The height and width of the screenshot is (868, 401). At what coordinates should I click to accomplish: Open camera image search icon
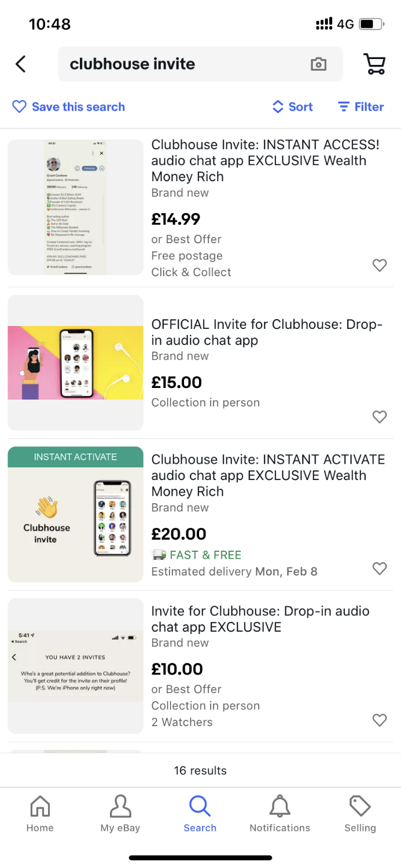318,64
